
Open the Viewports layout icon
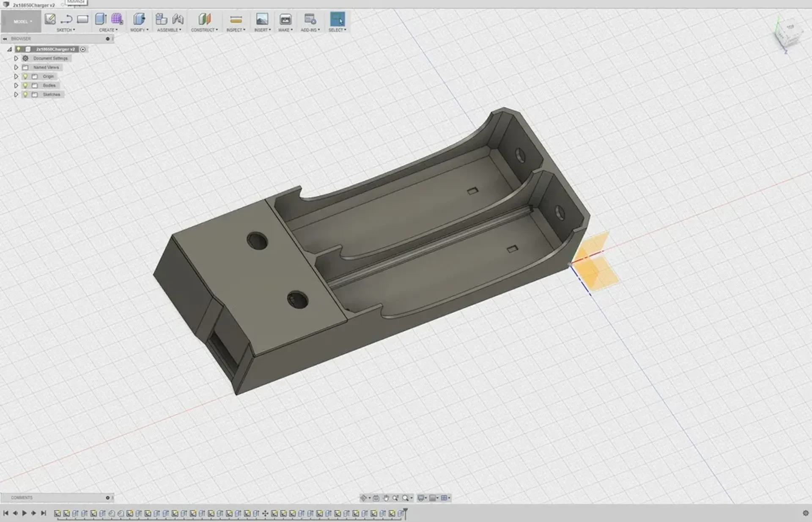(444, 498)
